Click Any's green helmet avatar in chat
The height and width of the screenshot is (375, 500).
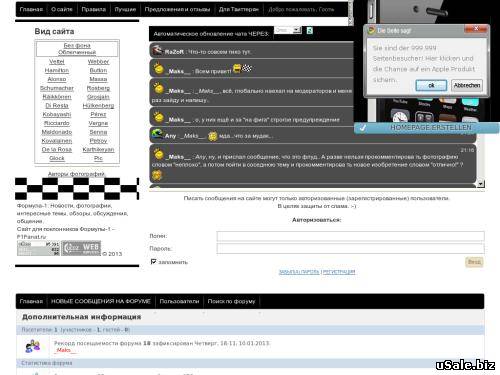[x=157, y=134]
